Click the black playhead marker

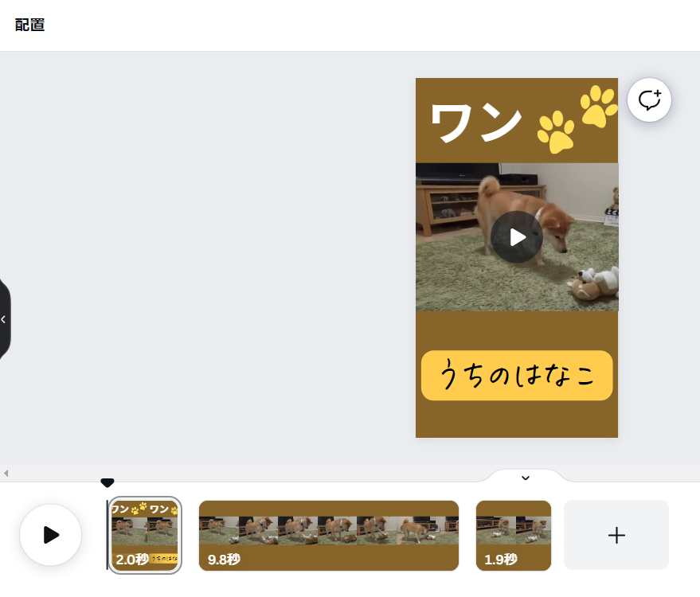108,482
